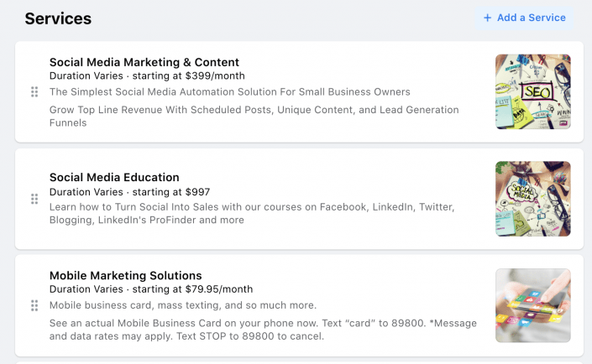Click the starting at $997 price line

pos(129,192)
